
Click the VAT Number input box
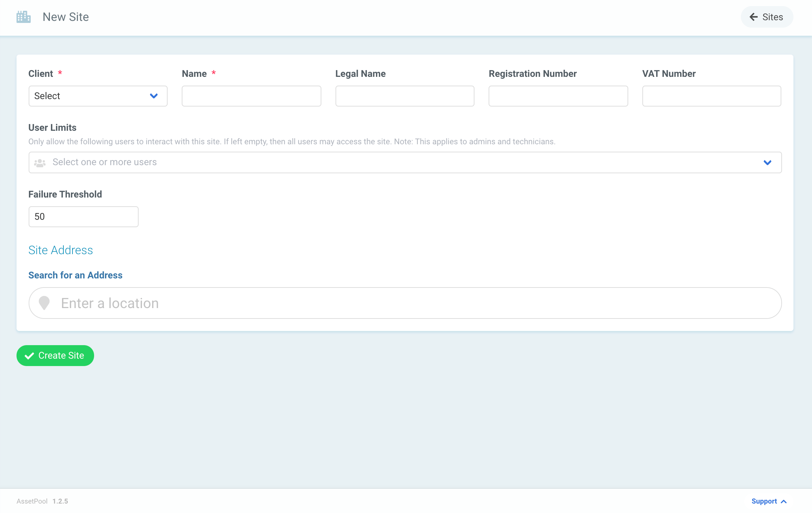pos(712,96)
